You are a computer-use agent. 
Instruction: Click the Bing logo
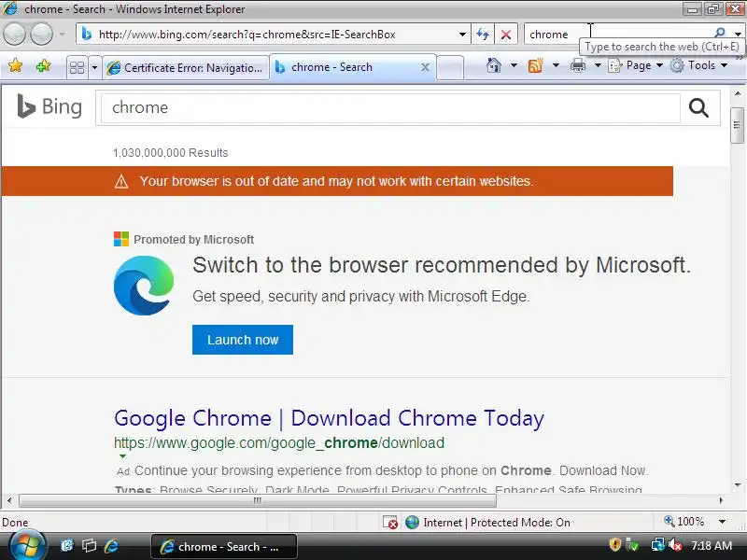click(49, 106)
